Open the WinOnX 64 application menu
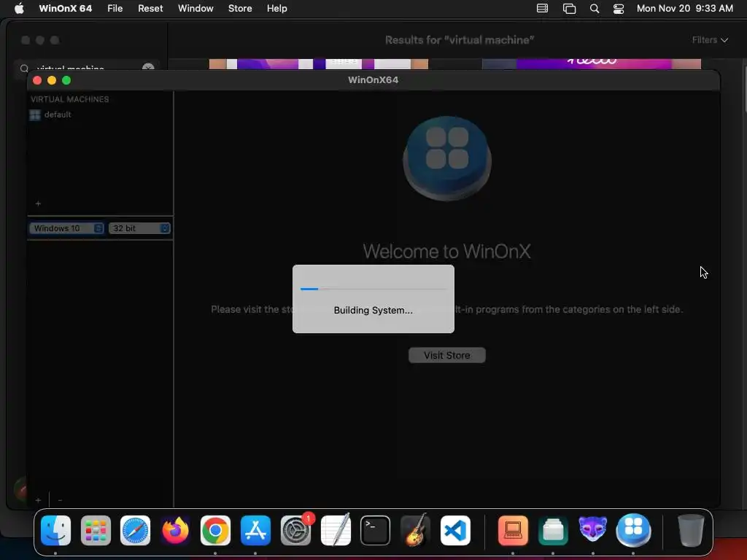The height and width of the screenshot is (560, 747). coord(65,9)
